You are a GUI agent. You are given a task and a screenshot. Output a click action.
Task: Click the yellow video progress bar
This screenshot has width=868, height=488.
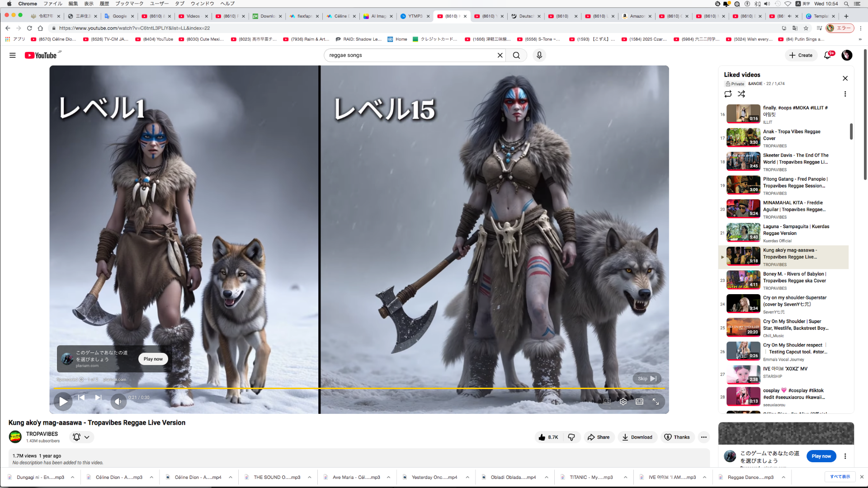(x=359, y=388)
